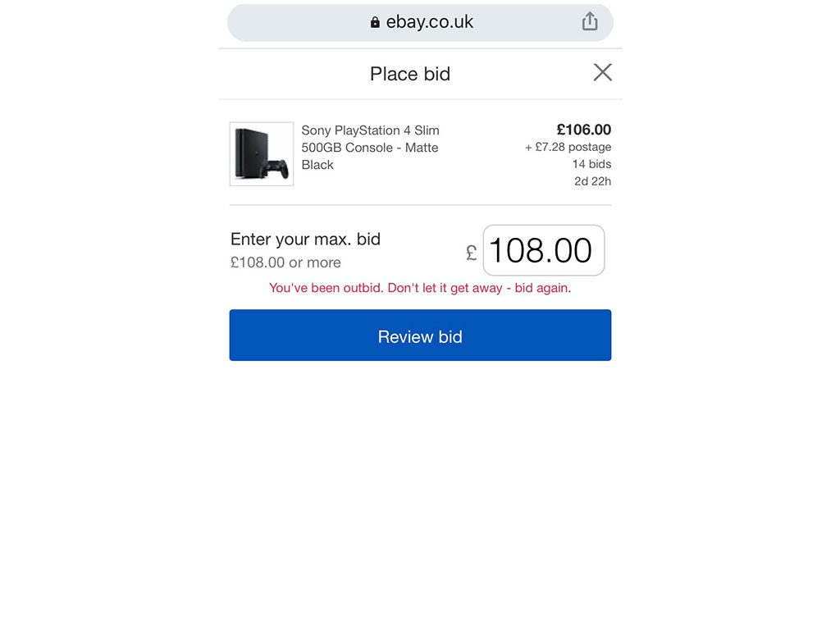Click the £7.28 postage text
Image resolution: width=840 pixels, height=630 pixels.
568,147
